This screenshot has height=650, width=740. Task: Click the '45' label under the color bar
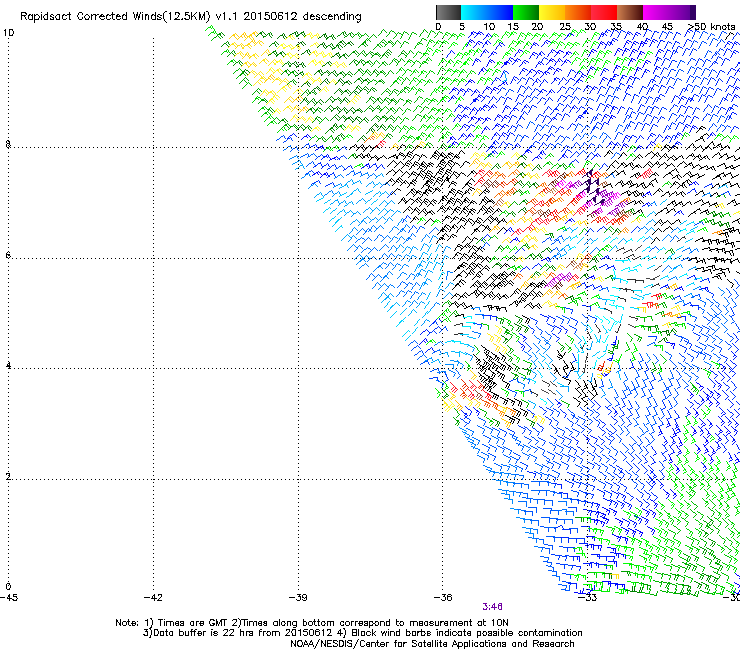click(667, 27)
